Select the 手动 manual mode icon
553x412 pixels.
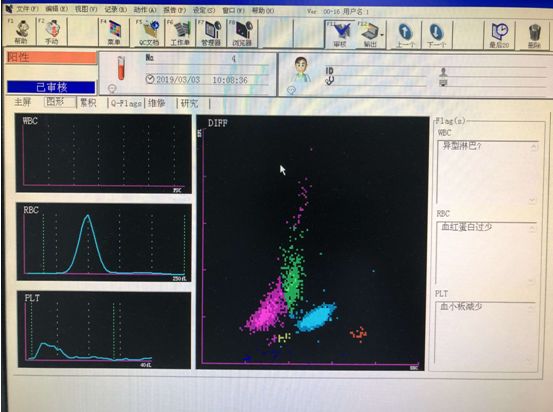51,32
